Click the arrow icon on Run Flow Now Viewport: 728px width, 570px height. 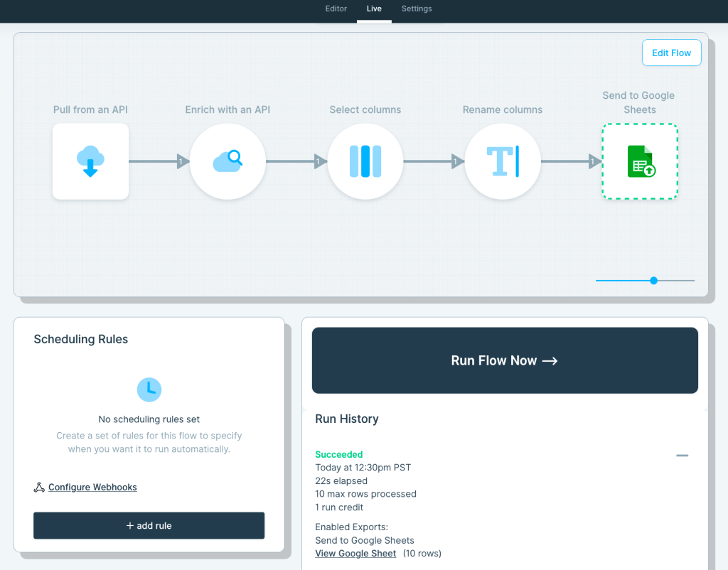tap(550, 360)
